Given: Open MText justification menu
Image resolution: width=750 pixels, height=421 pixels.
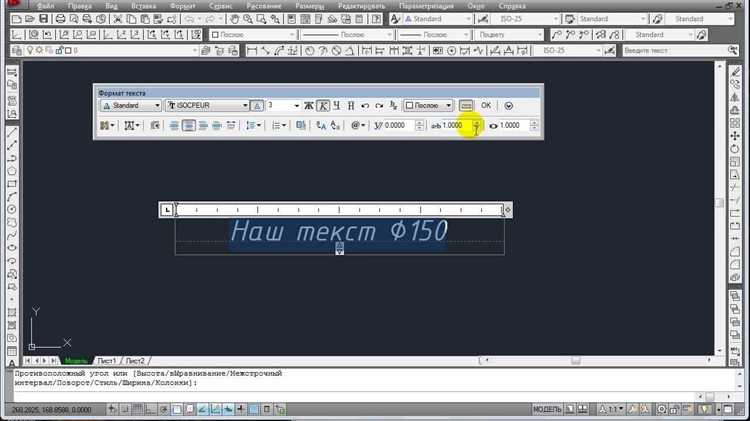Looking at the screenshot, I should (132, 125).
